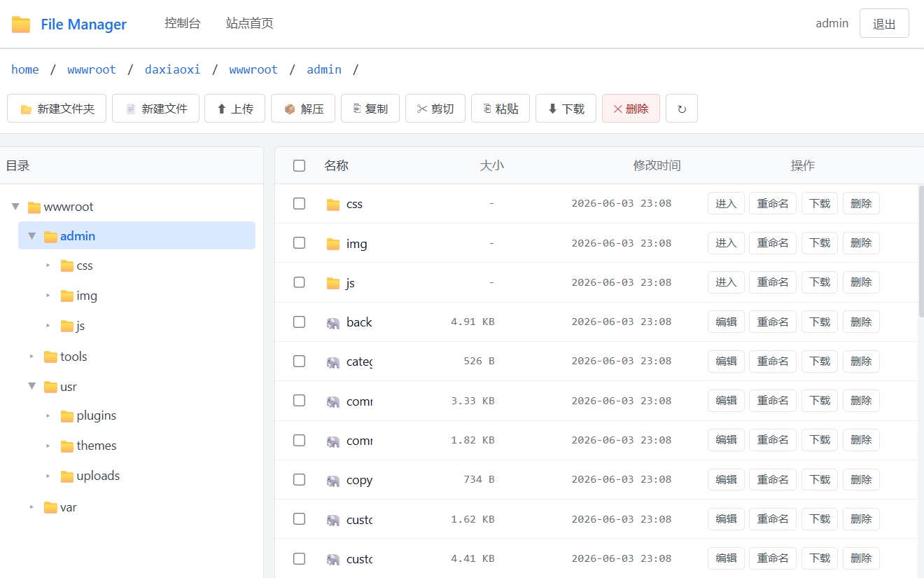Check the checkbox on the 526 B file row

coord(299,361)
